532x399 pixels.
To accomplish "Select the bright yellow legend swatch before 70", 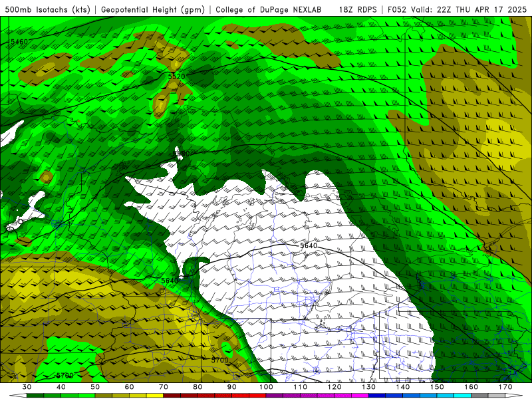I will pos(155,396).
